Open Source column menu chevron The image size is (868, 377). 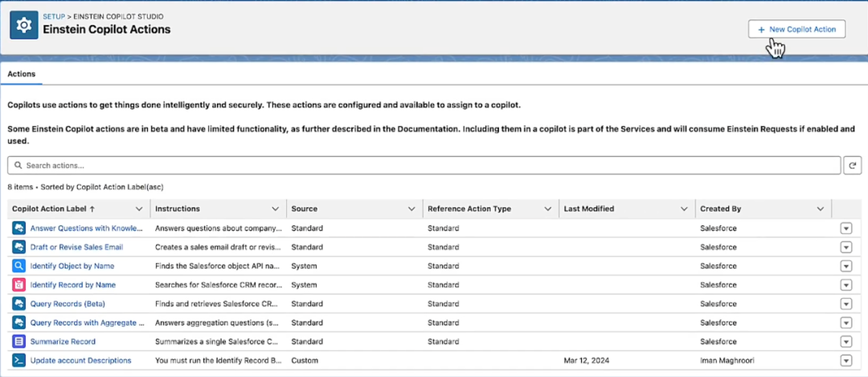tap(411, 209)
